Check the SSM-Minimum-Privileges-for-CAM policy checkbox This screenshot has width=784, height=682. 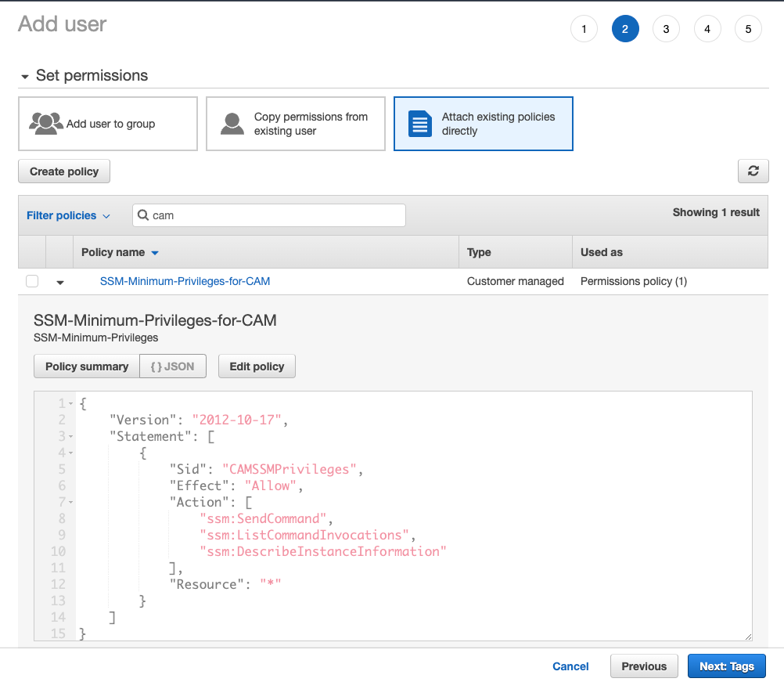click(x=32, y=280)
